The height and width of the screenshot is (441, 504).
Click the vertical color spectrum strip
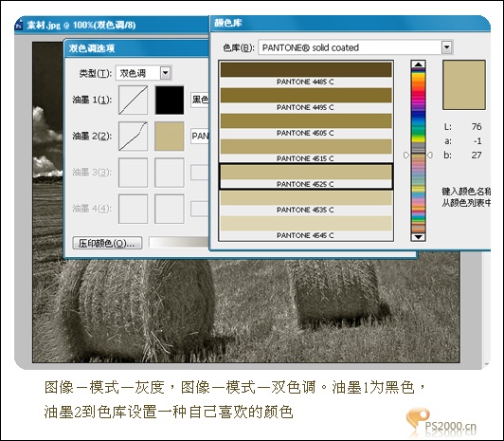coord(418,151)
